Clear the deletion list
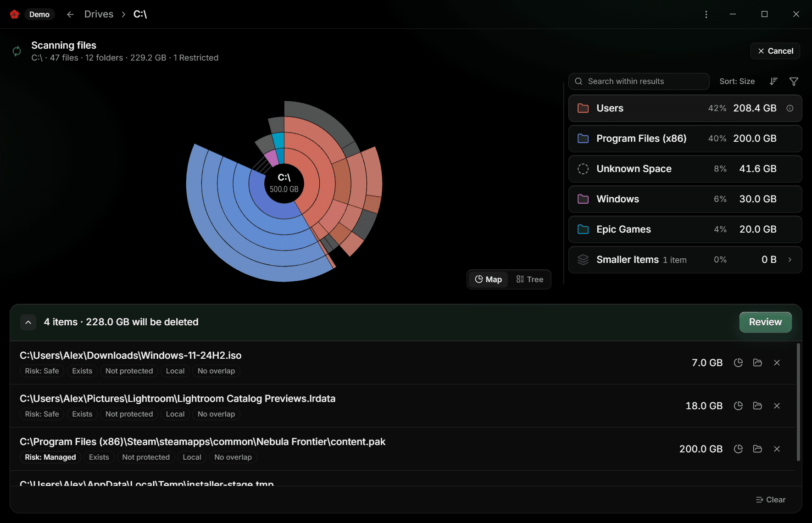812x523 pixels. (771, 500)
